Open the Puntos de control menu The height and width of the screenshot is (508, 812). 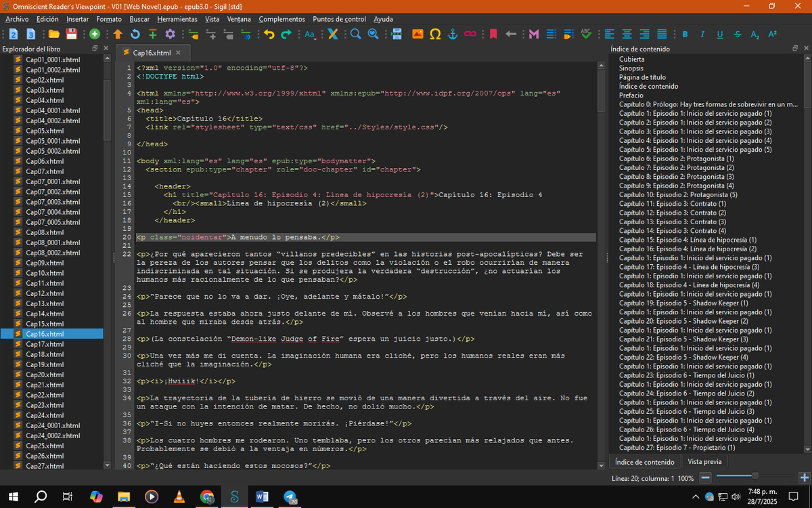pos(340,19)
